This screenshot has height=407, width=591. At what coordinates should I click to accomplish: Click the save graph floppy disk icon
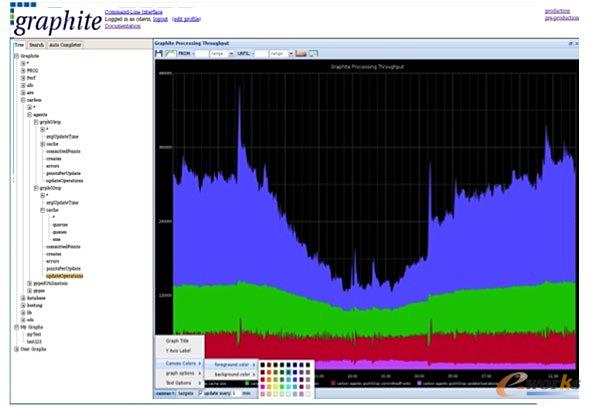tap(159, 54)
